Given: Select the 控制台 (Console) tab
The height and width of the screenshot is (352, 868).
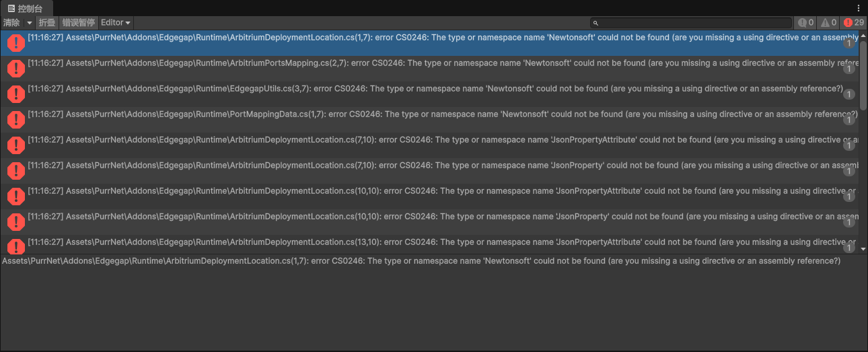Looking at the screenshot, I should click(x=26, y=8).
